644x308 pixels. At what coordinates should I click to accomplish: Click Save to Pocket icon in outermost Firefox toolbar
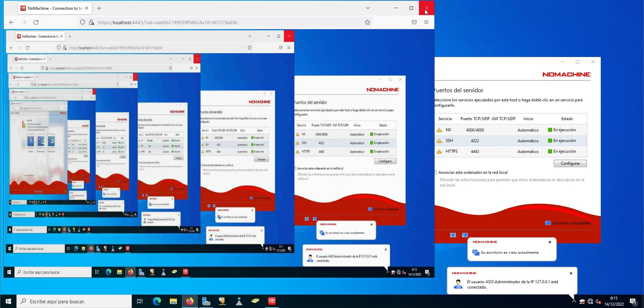(414, 22)
